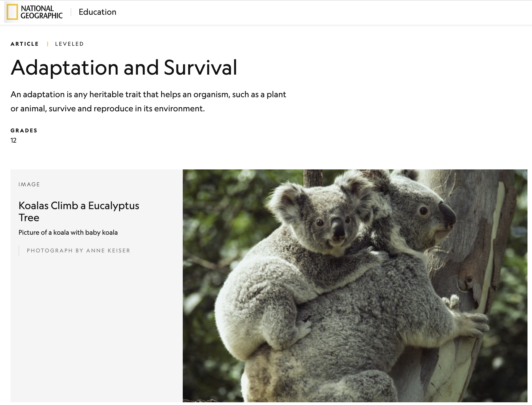532x405 pixels.
Task: Click the Koalas Climb a Eucalyptus Tree title
Action: point(79,212)
